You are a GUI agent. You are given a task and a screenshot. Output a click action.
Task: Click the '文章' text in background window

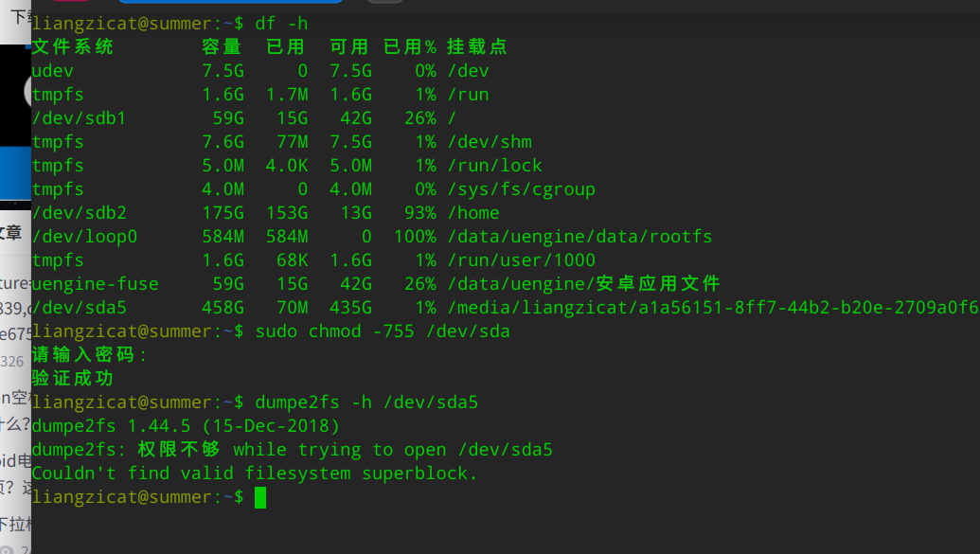(x=11, y=232)
